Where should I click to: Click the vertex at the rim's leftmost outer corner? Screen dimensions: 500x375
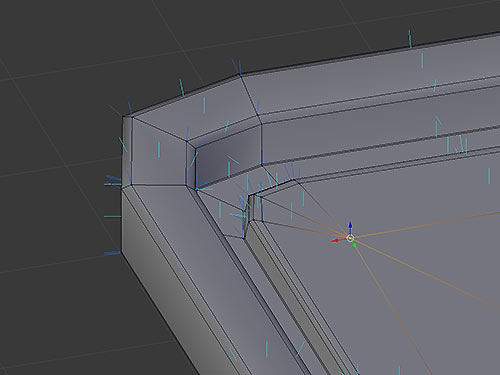point(123,116)
